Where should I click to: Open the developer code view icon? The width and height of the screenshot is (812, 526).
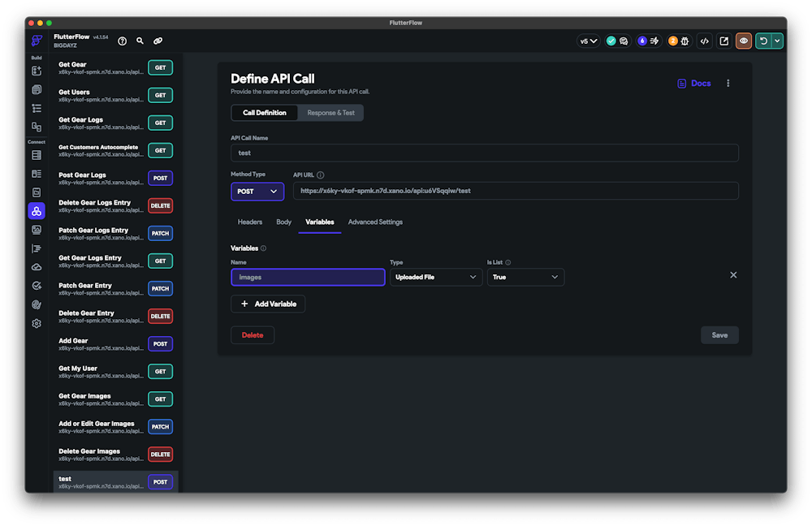point(704,41)
